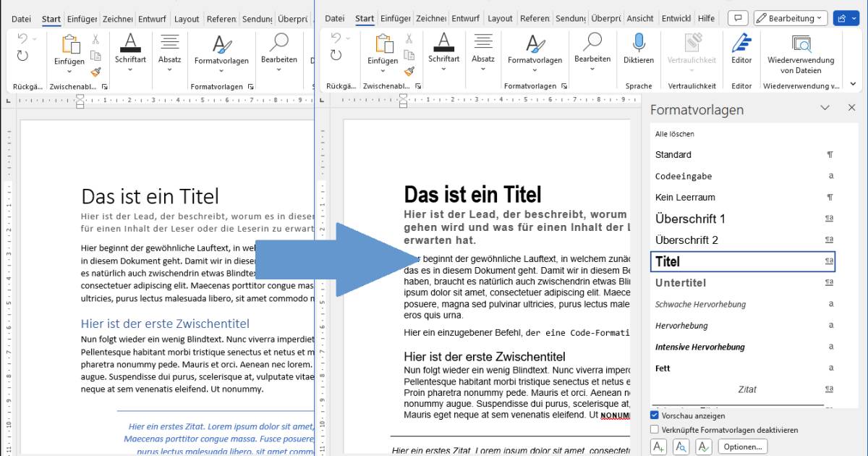Uncheck Vorschau anzeigen
The image size is (868, 456).
click(x=654, y=415)
